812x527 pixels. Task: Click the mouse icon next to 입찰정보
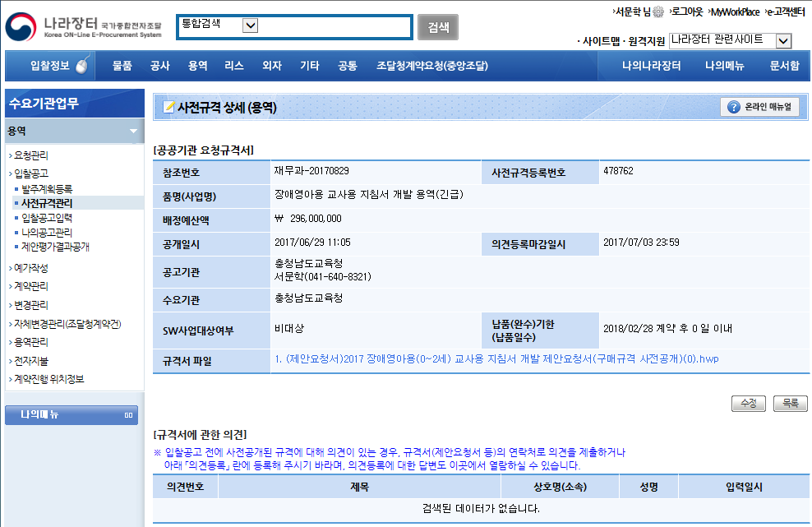(81, 66)
